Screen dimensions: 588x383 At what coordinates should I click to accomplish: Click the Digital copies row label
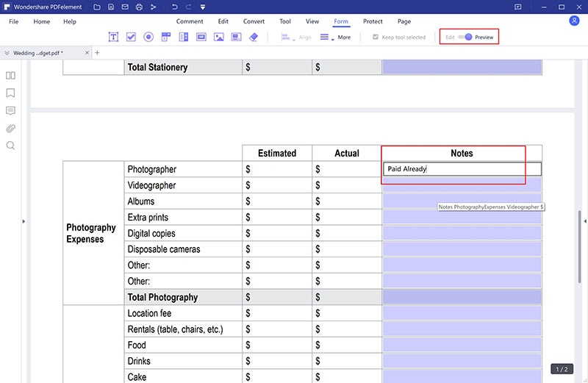click(x=151, y=233)
